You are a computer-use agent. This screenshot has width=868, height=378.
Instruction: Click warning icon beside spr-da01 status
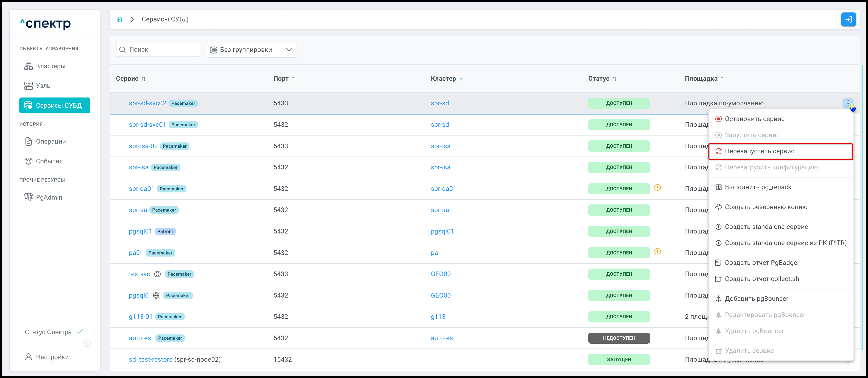657,187
